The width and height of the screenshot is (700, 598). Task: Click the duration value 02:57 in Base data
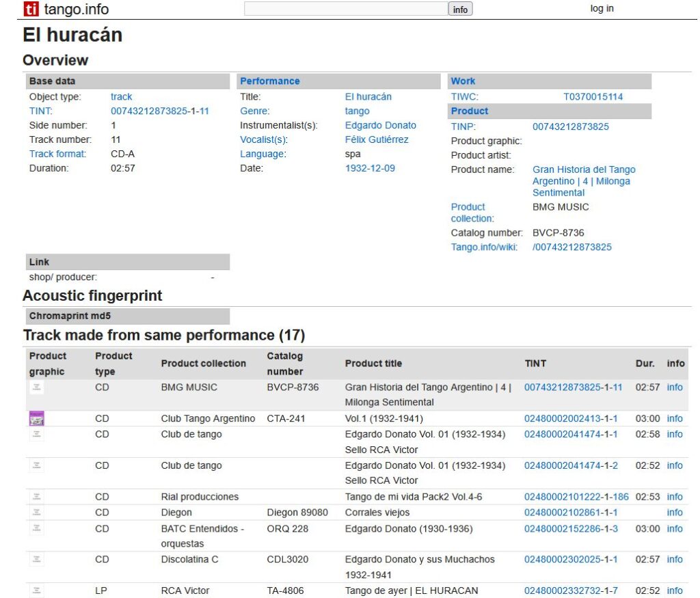[123, 168]
